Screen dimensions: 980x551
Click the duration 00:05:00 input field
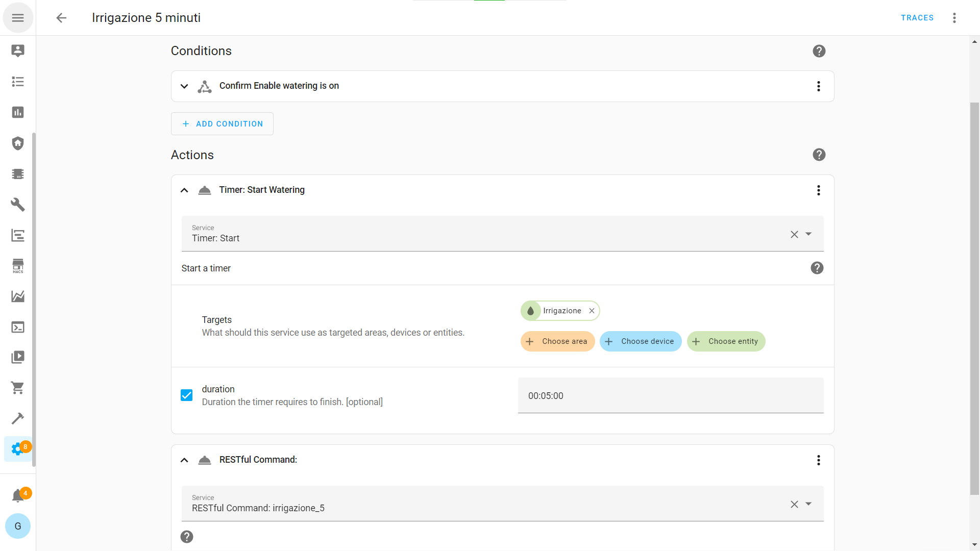click(670, 395)
